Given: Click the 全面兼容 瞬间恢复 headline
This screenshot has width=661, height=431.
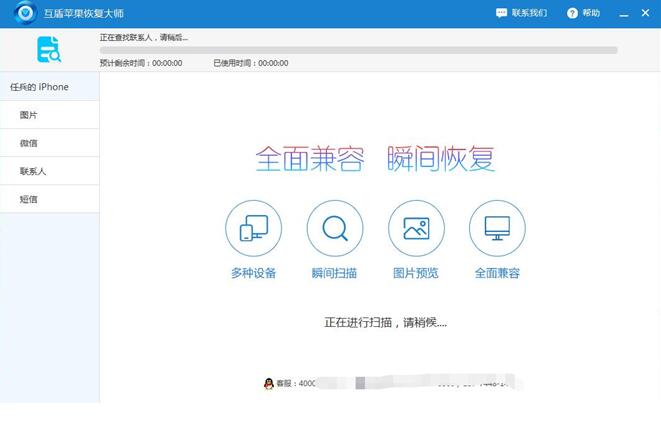Looking at the screenshot, I should click(x=375, y=159).
